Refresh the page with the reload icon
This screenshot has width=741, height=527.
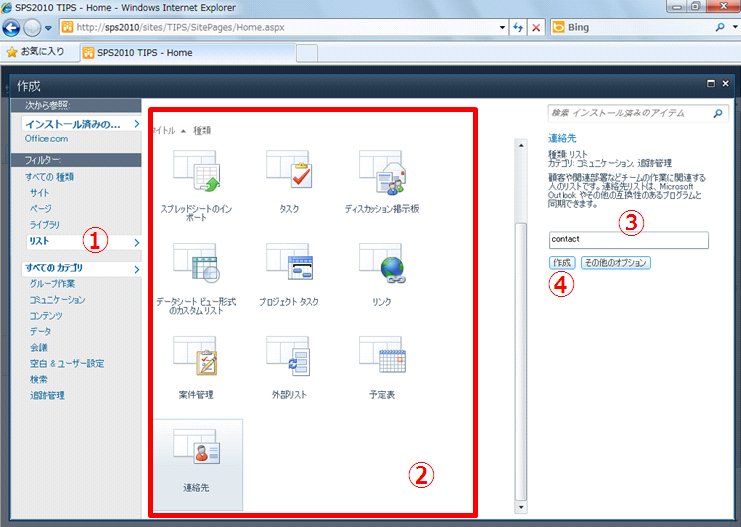(518, 27)
